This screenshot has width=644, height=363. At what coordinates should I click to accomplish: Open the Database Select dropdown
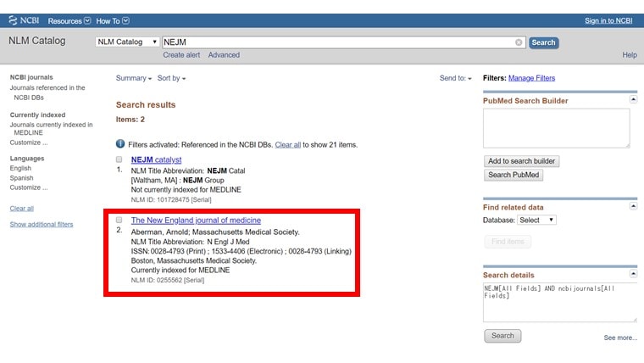click(x=536, y=220)
